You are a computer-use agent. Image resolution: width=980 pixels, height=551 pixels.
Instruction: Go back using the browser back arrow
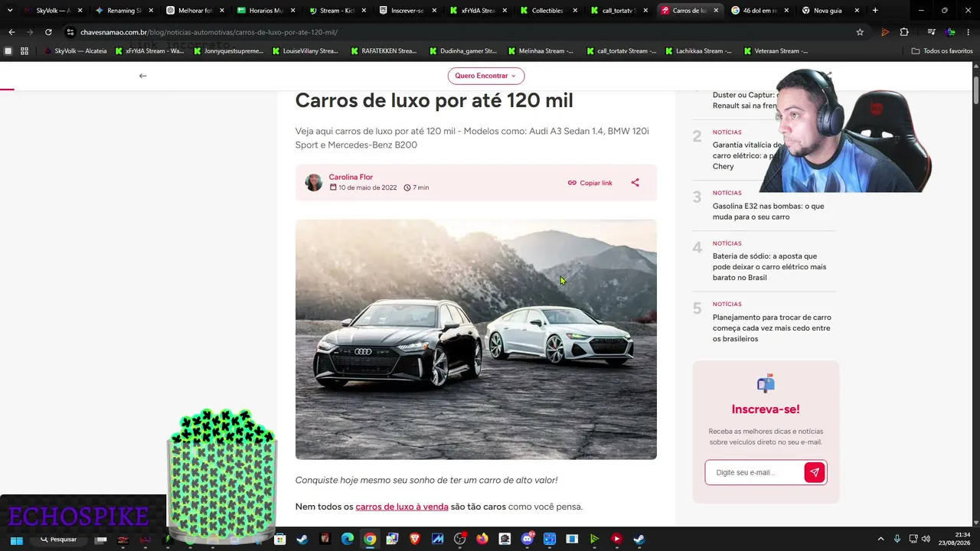(x=11, y=32)
